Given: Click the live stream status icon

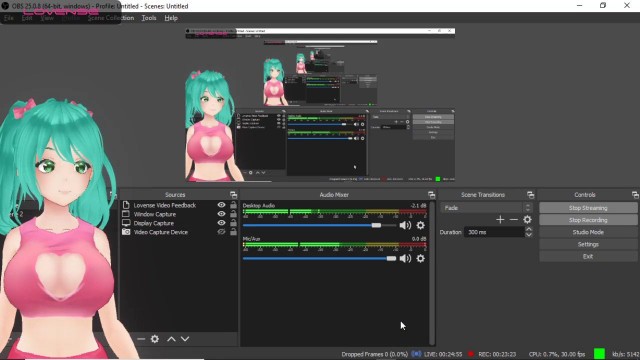Looking at the screenshot, I should 416,354.
